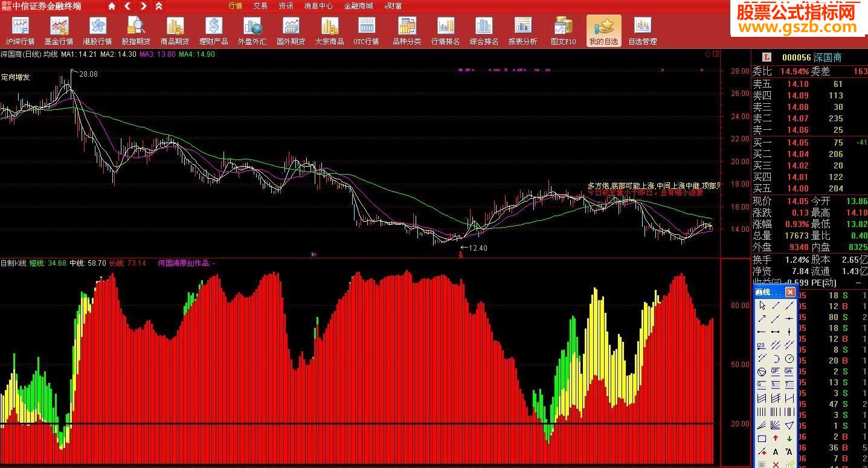
Task: Go to previous page arrow button
Action: coord(127,6)
